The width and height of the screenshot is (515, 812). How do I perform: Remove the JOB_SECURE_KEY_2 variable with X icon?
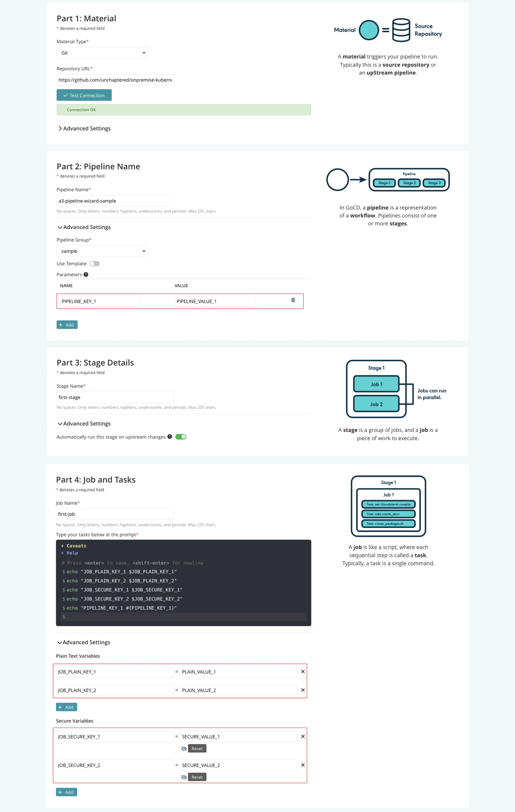(303, 765)
